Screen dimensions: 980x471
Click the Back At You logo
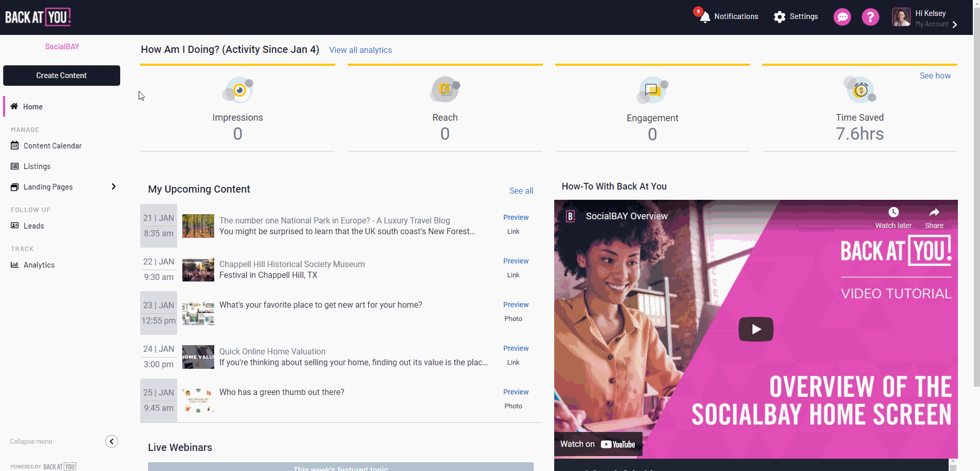[x=38, y=17]
